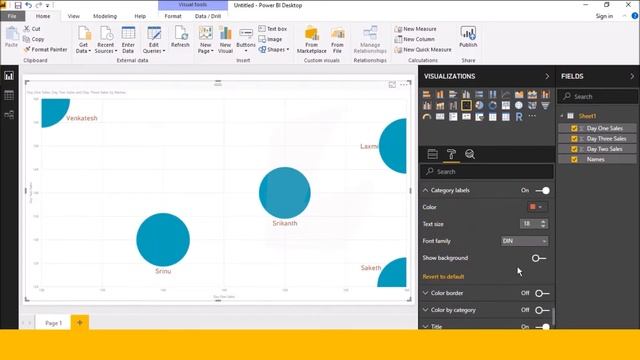
Task: Collapse the Category labels section
Action: click(x=425, y=190)
